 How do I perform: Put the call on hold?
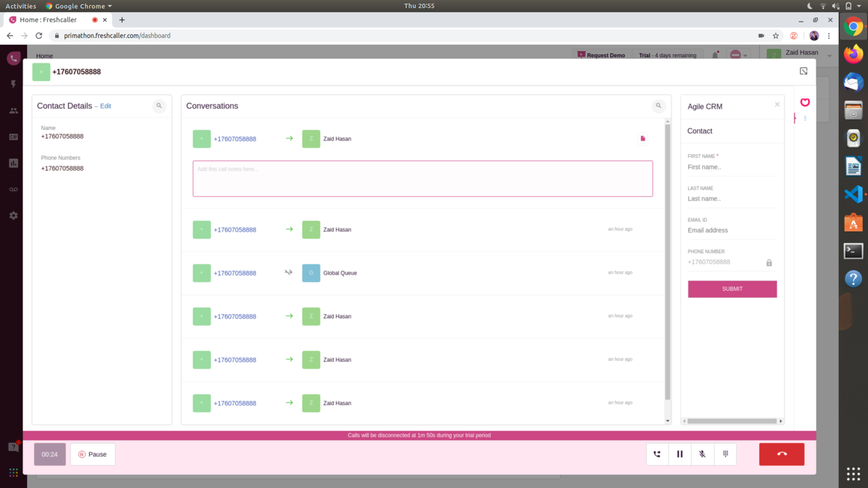pyautogui.click(x=680, y=454)
